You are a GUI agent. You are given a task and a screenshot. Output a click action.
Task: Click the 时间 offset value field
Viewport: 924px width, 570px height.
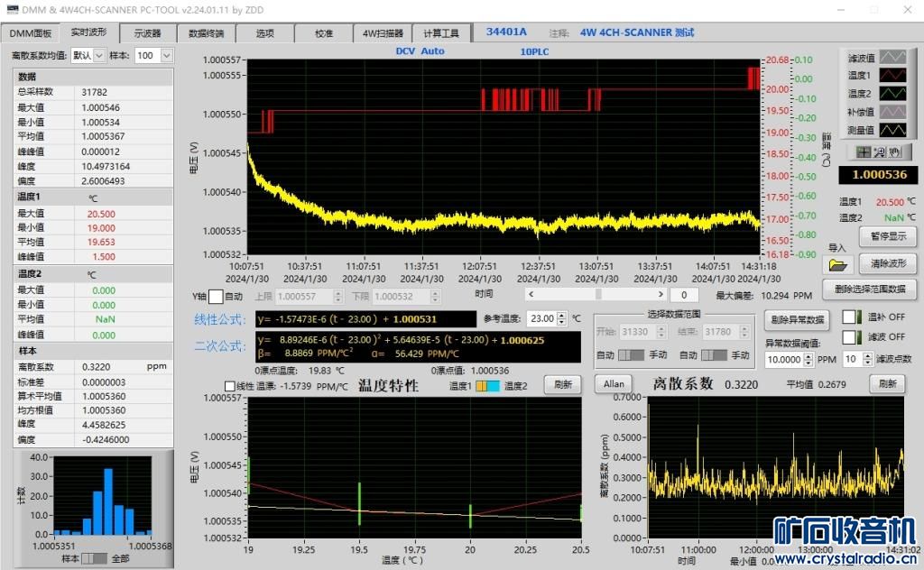pos(684,295)
